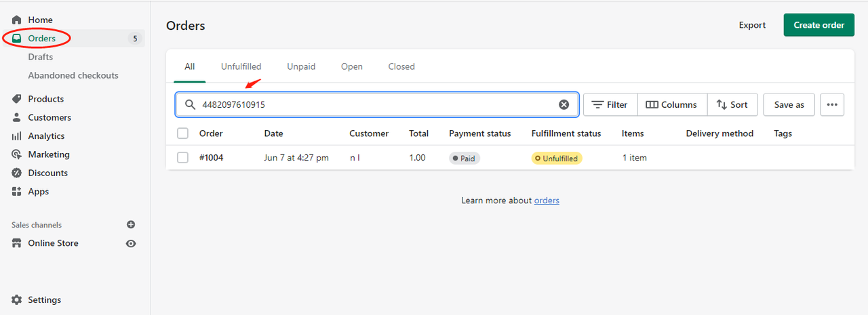
Task: Click customer name n l
Action: (355, 158)
